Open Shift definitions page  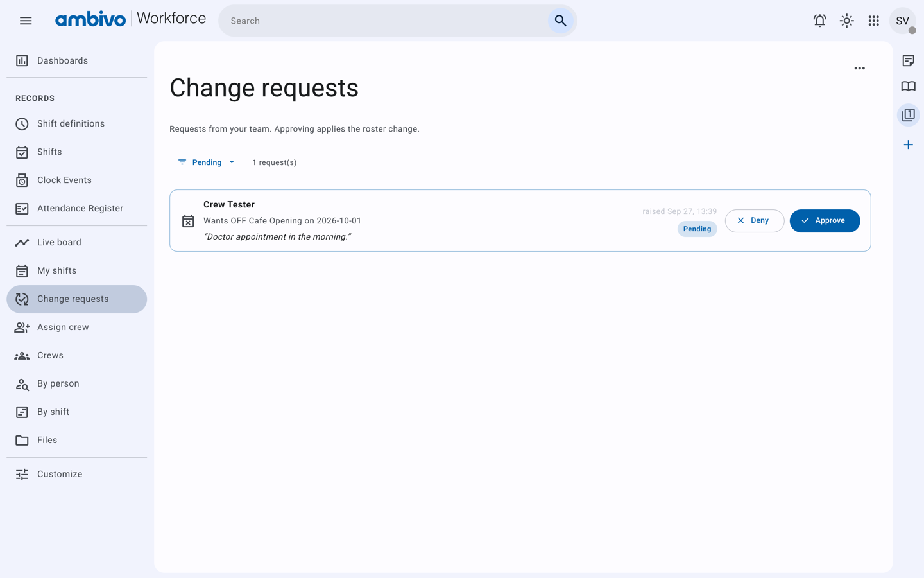click(x=76, y=123)
